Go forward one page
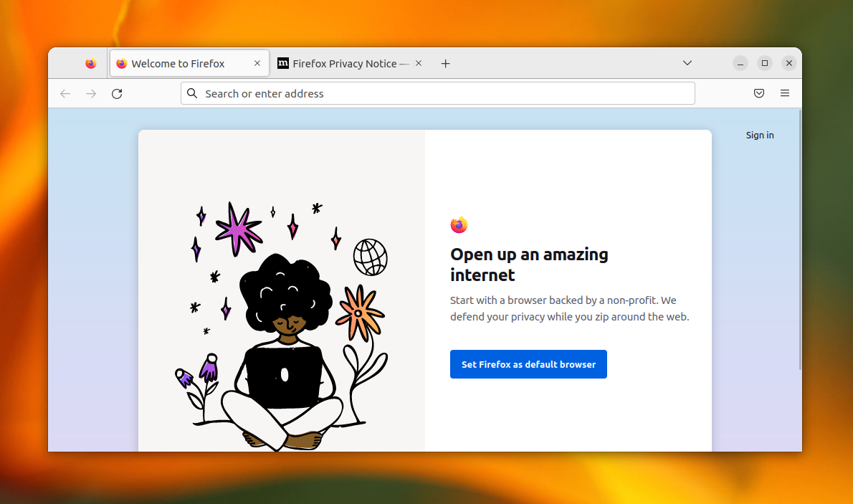Image resolution: width=853 pixels, height=504 pixels. (x=91, y=94)
